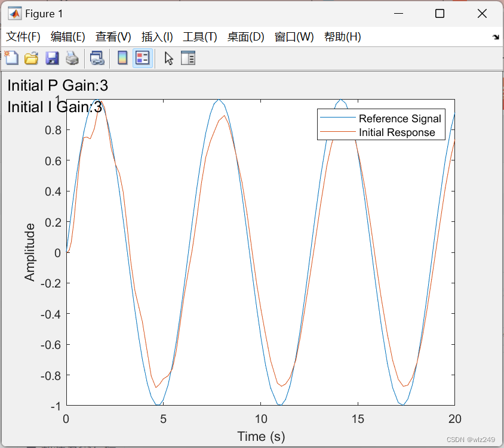Click the x-axis tick label 10
The width and height of the screenshot is (504, 448).
pyautogui.click(x=261, y=419)
